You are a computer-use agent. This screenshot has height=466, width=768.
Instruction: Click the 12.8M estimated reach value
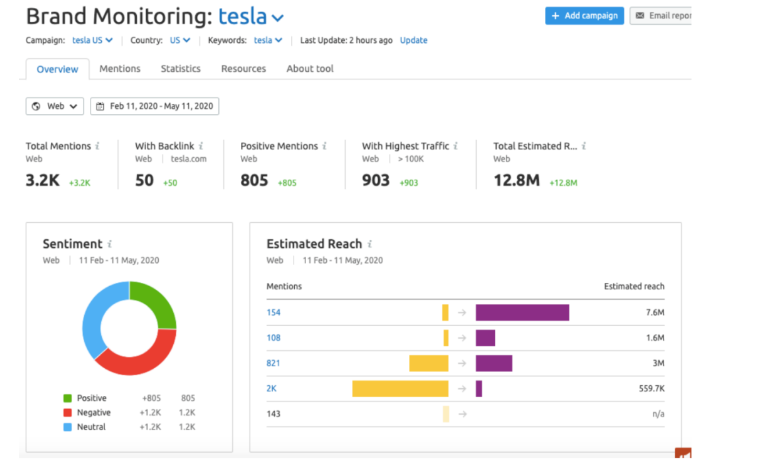tap(516, 180)
